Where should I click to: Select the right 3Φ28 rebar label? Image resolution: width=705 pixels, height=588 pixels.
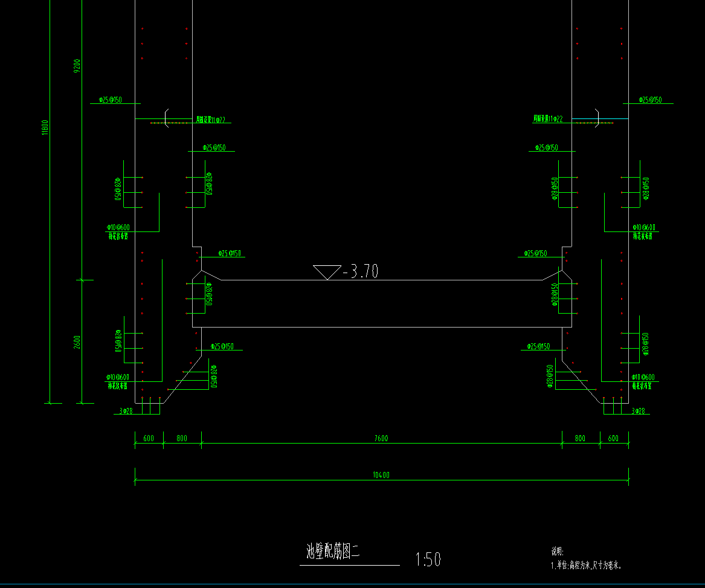tap(638, 411)
